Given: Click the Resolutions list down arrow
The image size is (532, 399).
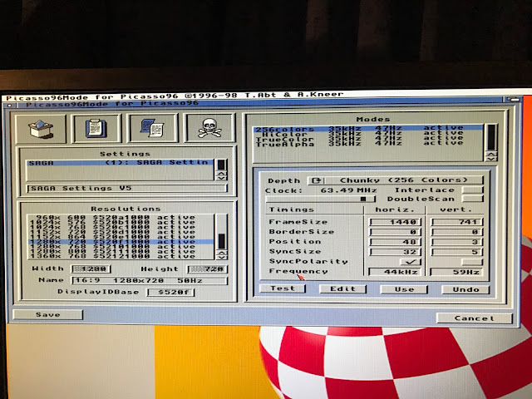Looking at the screenshot, I should point(221,257).
